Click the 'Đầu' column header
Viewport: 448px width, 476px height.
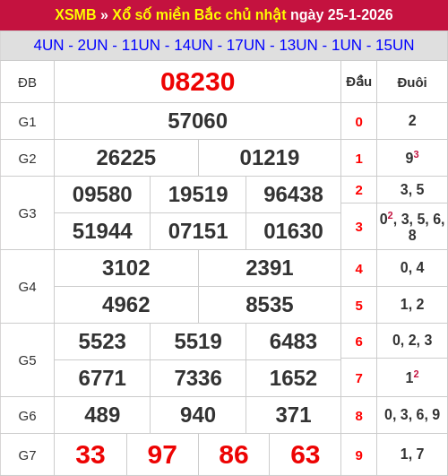(x=358, y=82)
